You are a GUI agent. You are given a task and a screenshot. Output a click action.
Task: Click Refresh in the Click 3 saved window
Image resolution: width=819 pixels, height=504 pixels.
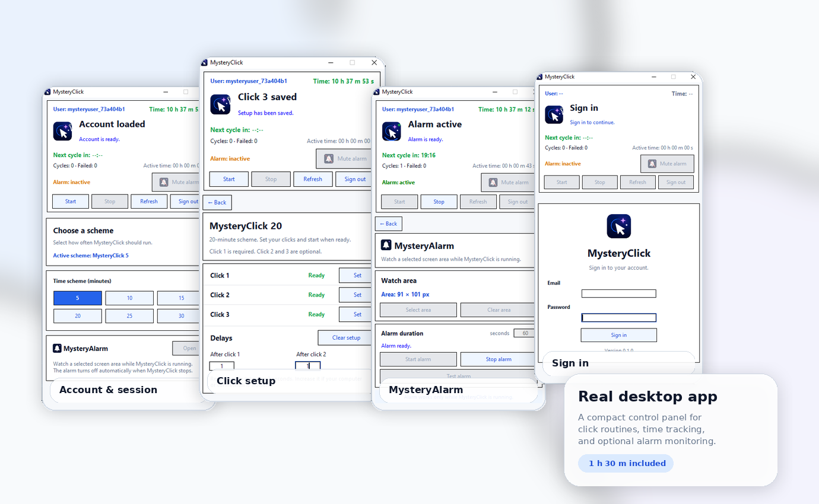(313, 179)
